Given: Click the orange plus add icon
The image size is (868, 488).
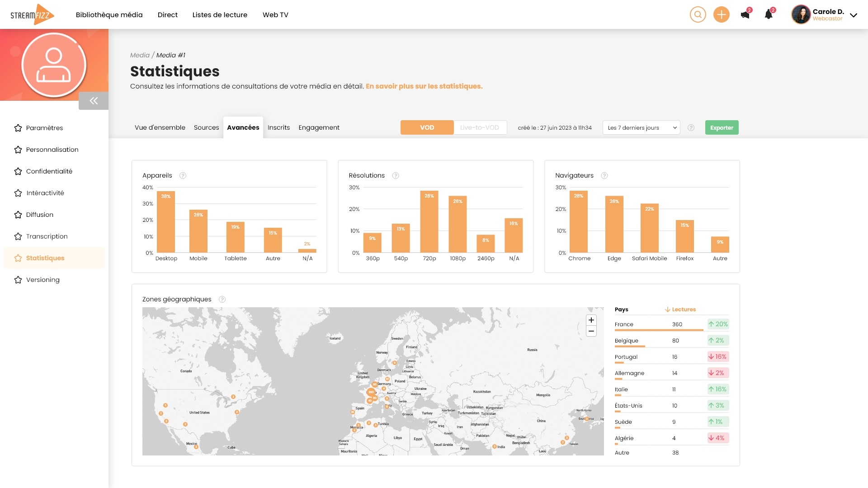Looking at the screenshot, I should (721, 15).
